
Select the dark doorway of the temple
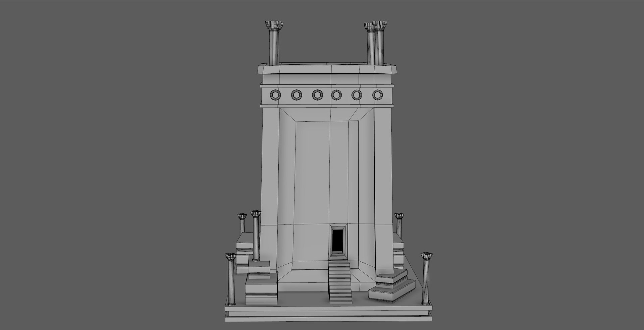337,240
